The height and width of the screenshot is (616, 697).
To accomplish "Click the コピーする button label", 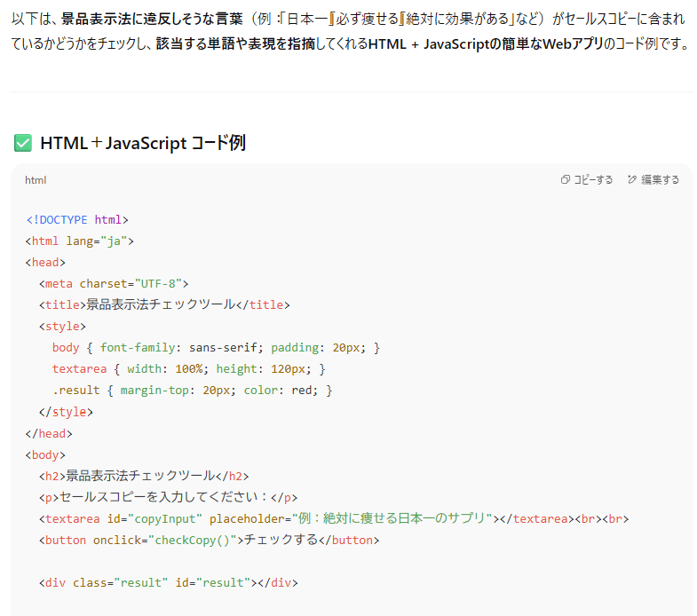I will tap(593, 179).
